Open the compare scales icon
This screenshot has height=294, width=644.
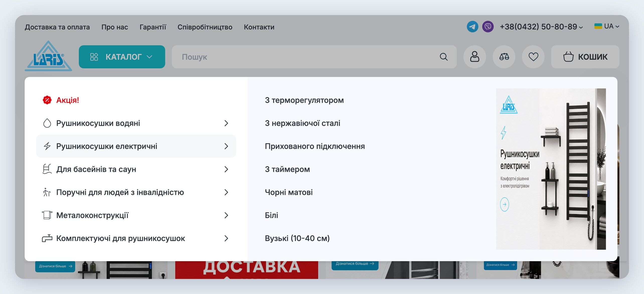pyautogui.click(x=504, y=57)
